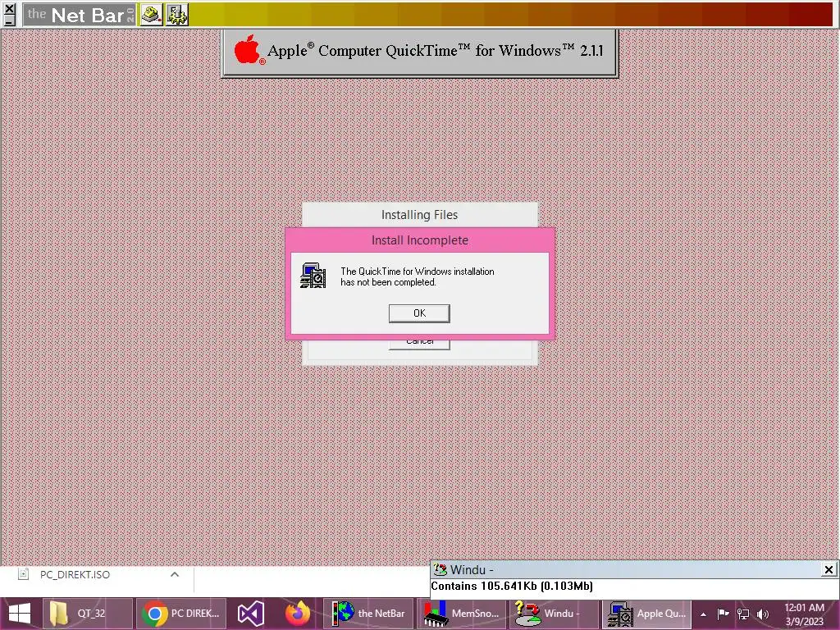This screenshot has width=840, height=630.
Task: Click the installation has not been completed message
Action: coord(418,276)
